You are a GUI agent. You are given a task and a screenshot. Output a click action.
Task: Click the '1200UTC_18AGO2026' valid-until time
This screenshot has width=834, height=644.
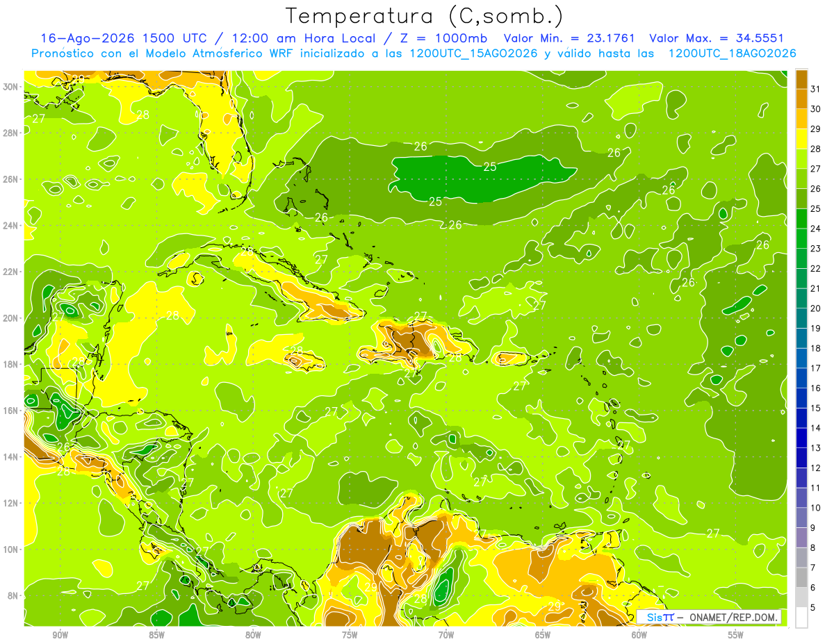click(x=732, y=53)
